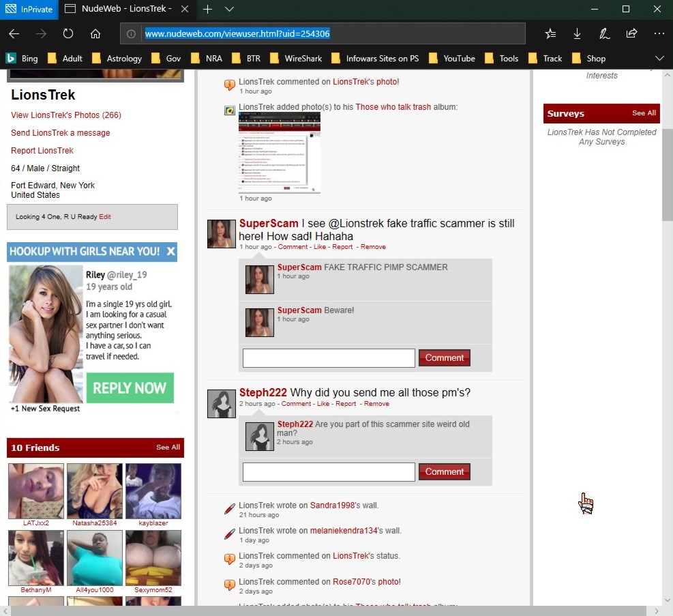
Task: Open the WireShark favorites folder
Action: 296,58
